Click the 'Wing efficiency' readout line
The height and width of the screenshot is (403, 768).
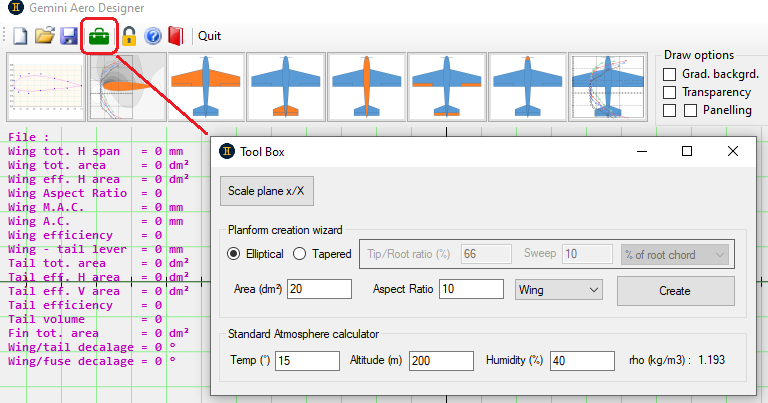coord(85,235)
